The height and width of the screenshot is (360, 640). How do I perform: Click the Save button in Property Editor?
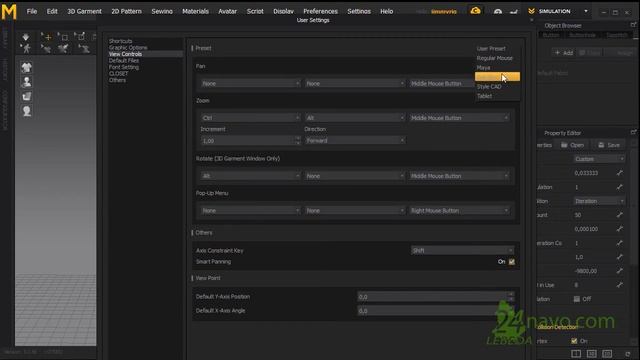point(609,145)
